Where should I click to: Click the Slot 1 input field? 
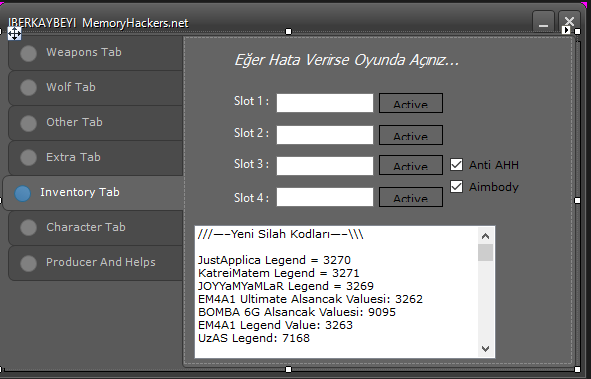[x=325, y=103]
